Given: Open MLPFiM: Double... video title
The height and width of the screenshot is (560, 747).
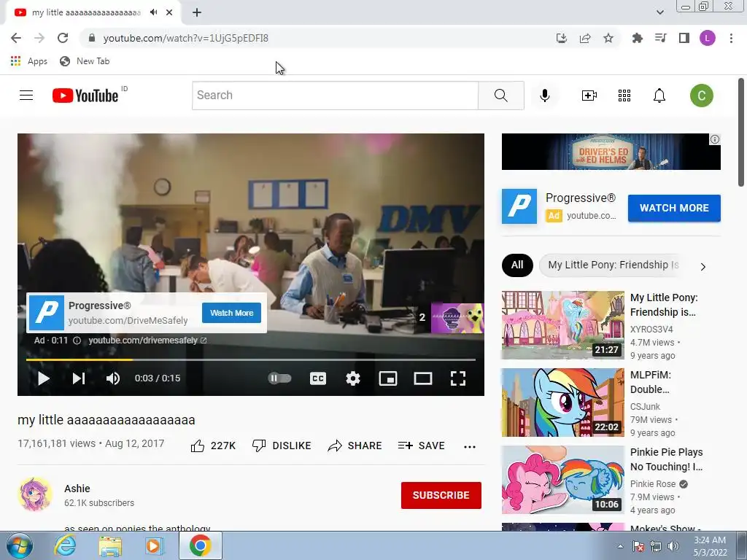Looking at the screenshot, I should pos(650,382).
